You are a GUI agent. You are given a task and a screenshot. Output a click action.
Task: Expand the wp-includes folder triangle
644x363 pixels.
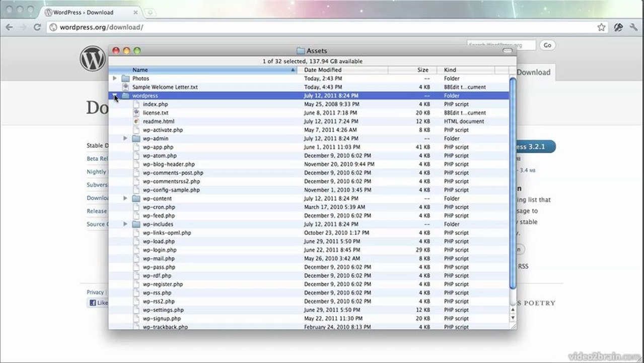pyautogui.click(x=125, y=224)
